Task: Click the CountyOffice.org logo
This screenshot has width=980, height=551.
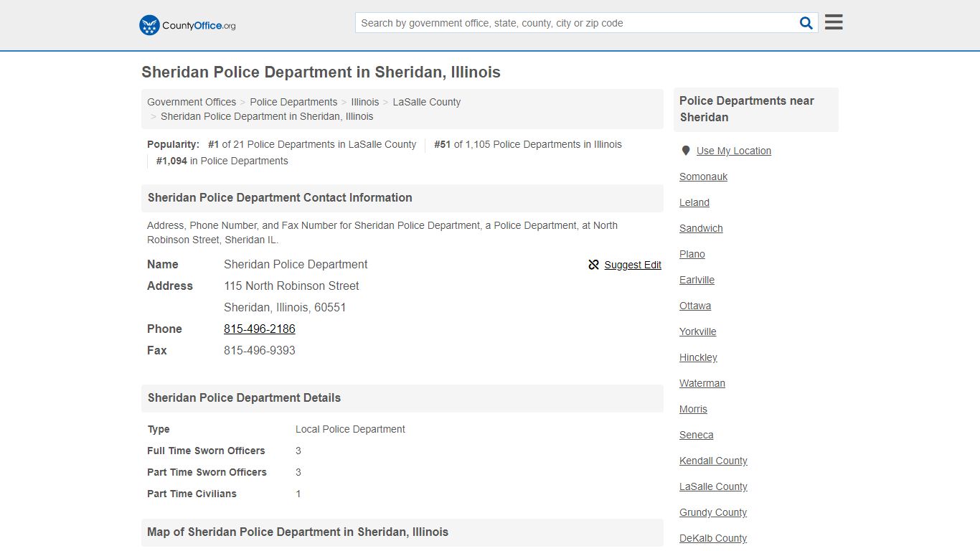Action: pyautogui.click(x=187, y=25)
